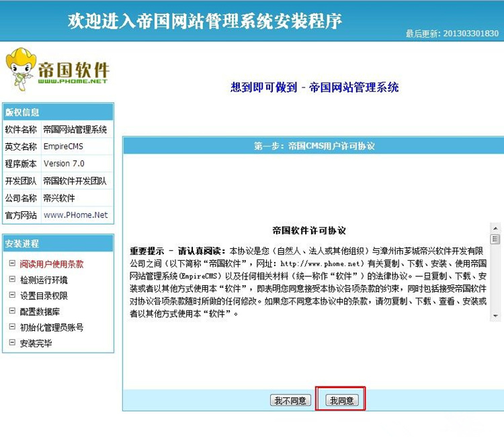Click the 安装进程 panel header

point(58,243)
